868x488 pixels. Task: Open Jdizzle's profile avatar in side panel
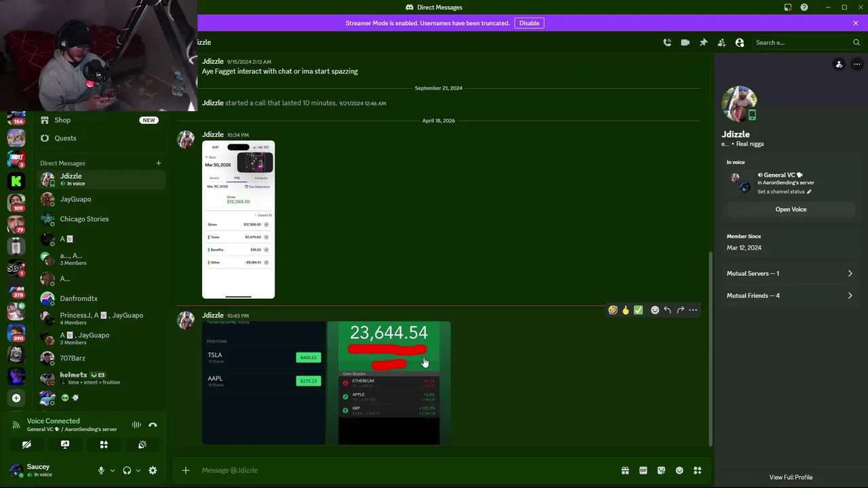tap(739, 104)
